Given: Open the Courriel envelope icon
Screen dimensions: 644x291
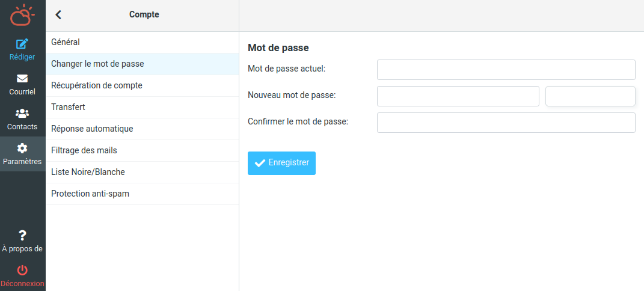Looking at the screenshot, I should (22, 78).
